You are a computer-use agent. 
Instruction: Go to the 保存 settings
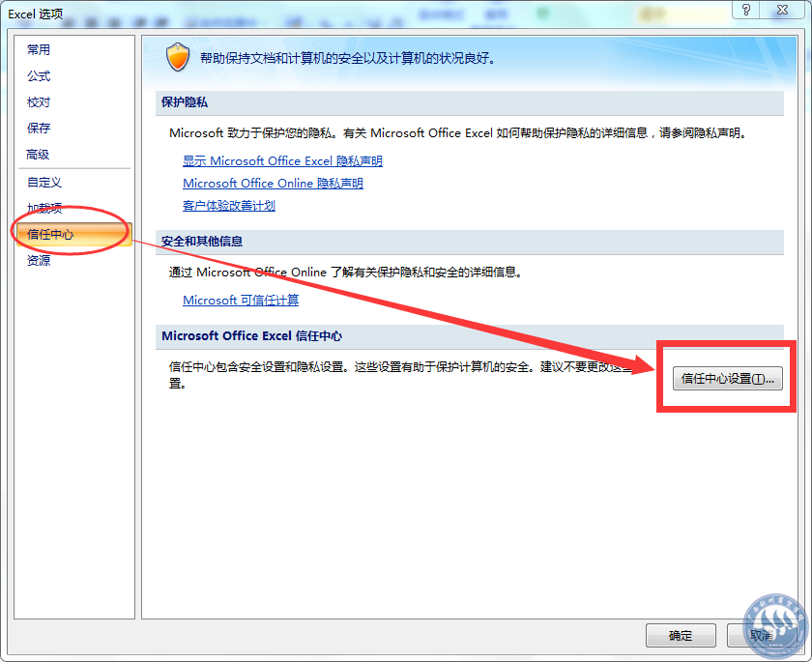pos(39,128)
